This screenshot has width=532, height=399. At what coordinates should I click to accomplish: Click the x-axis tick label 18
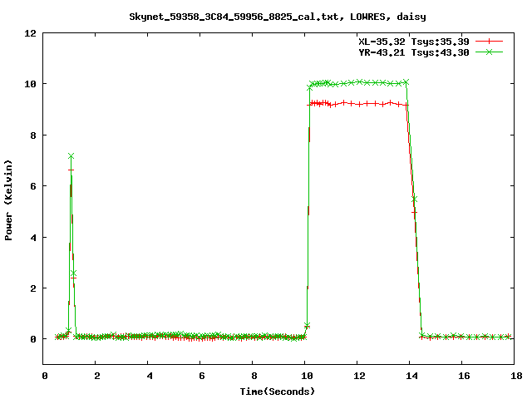pyautogui.click(x=516, y=376)
